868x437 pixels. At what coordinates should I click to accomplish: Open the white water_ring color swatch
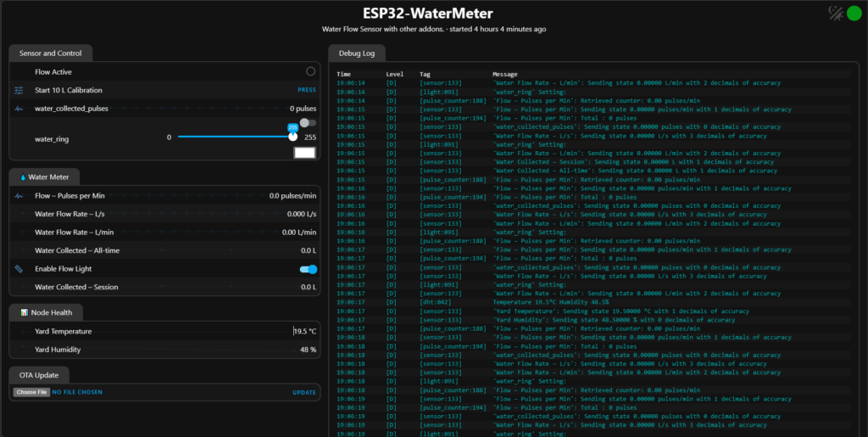[305, 153]
